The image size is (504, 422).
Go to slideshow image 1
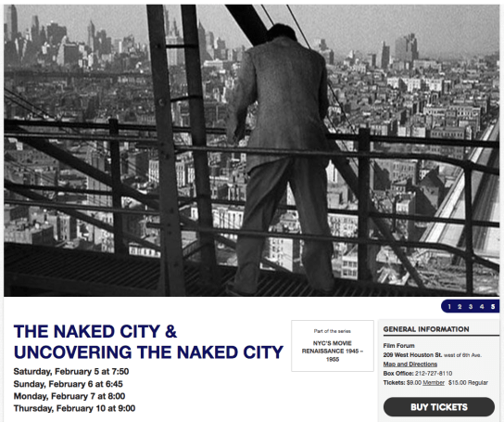(x=449, y=306)
